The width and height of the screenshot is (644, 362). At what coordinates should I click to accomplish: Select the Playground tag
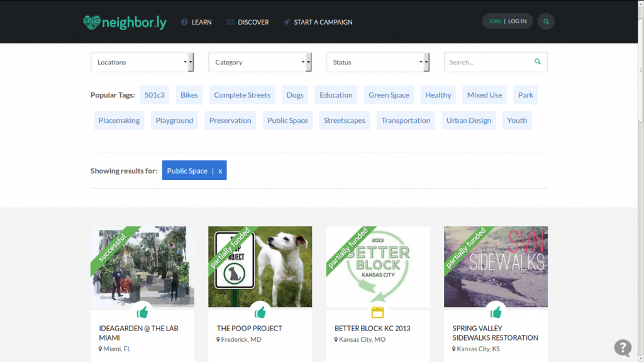point(174,120)
